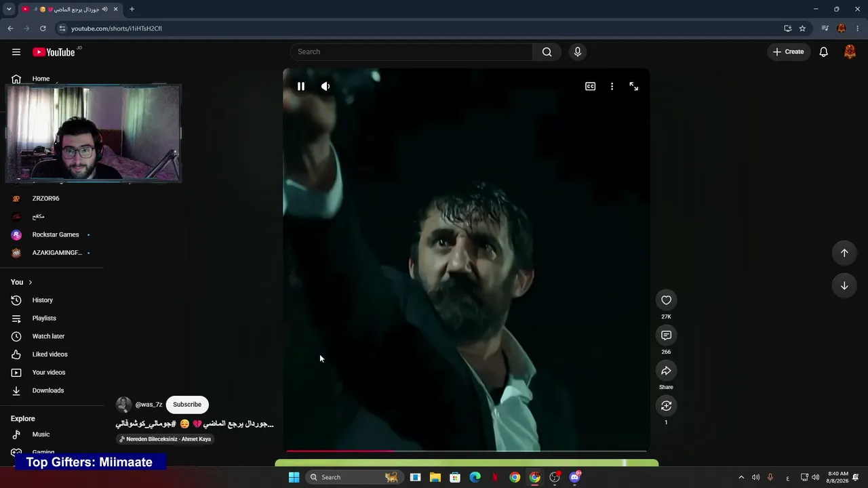Open the Short's three-dot more options

612,86
